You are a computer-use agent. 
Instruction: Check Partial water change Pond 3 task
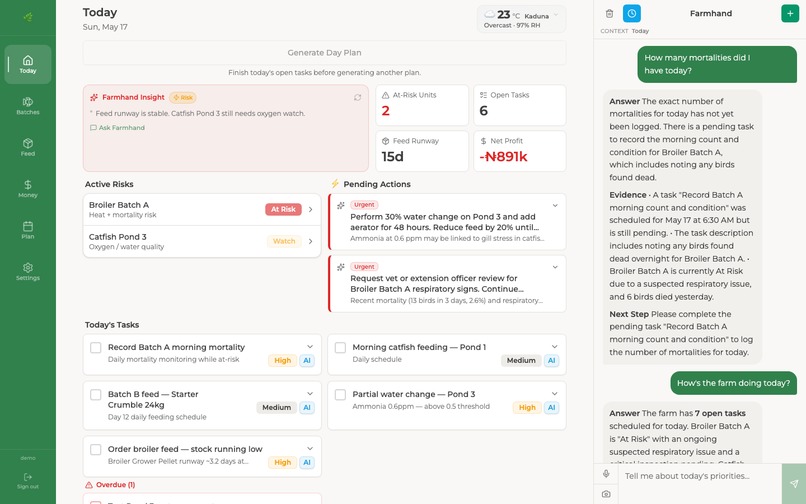click(x=340, y=394)
